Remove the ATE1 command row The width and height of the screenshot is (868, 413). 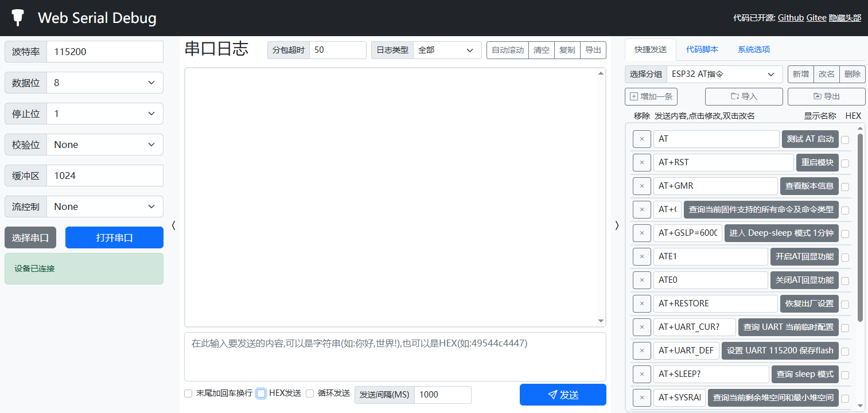[642, 256]
